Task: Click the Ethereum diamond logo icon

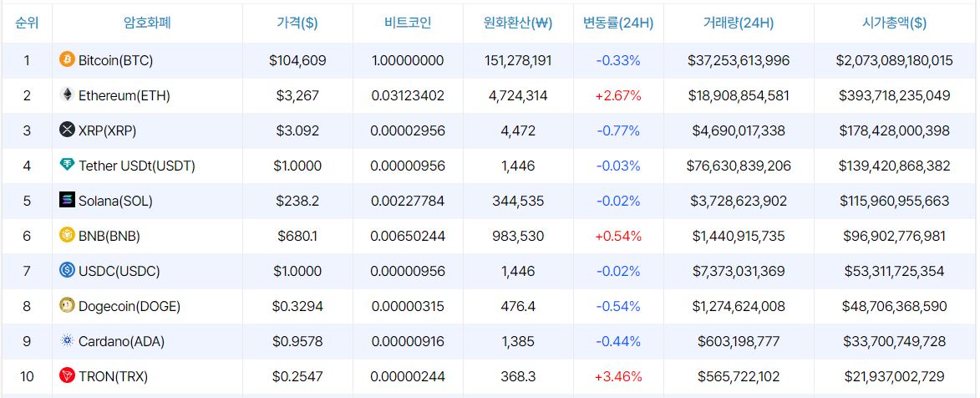Action: tap(67, 95)
